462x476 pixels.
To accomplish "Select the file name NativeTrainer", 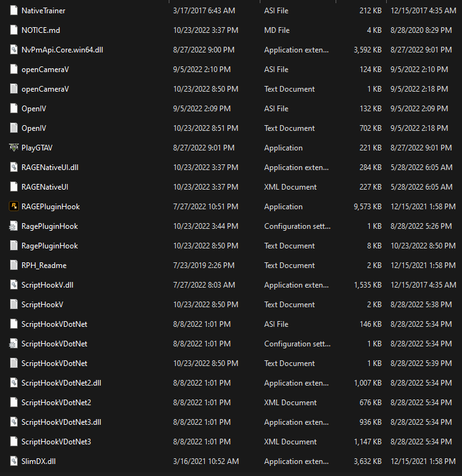I will (x=43, y=11).
